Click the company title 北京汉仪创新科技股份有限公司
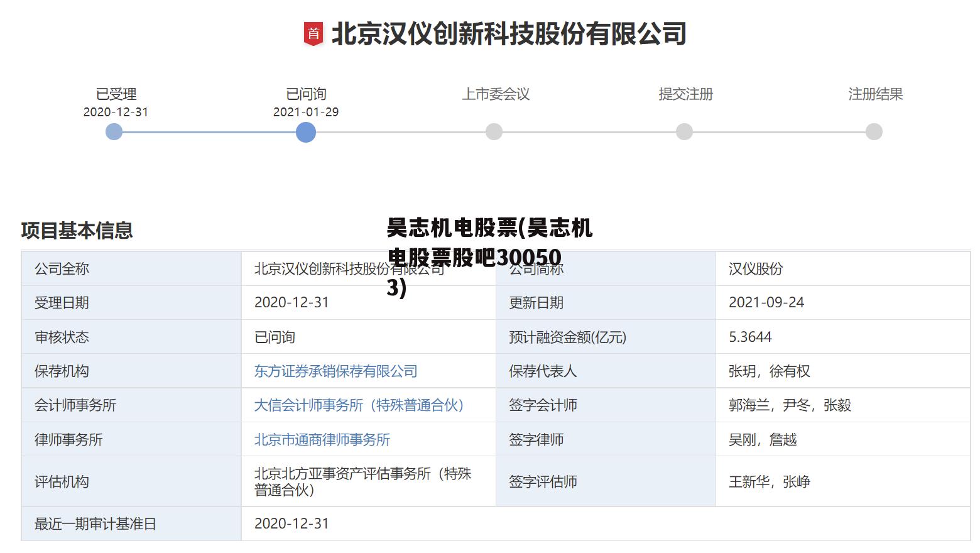 [509, 34]
